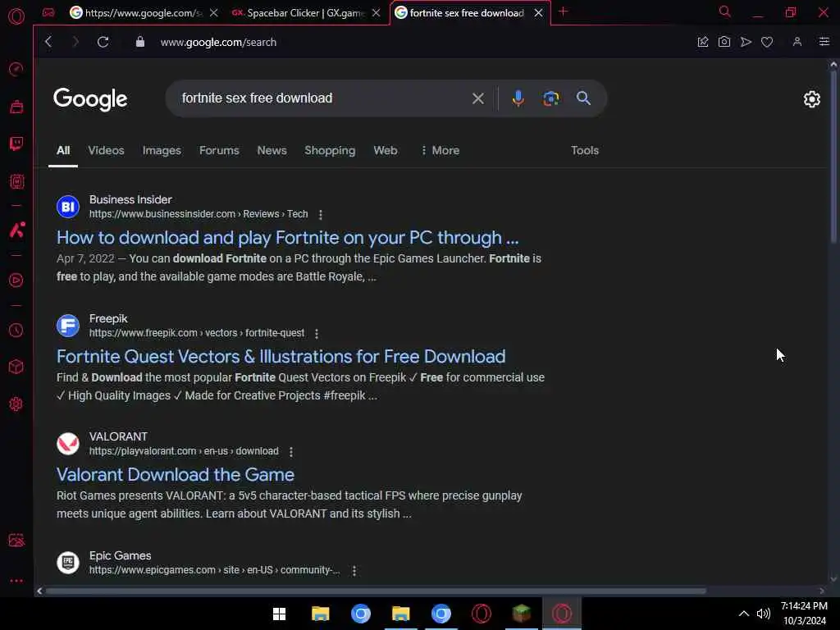The width and height of the screenshot is (840, 630).
Task: Search in tabs magnifier icon
Action: click(725, 11)
